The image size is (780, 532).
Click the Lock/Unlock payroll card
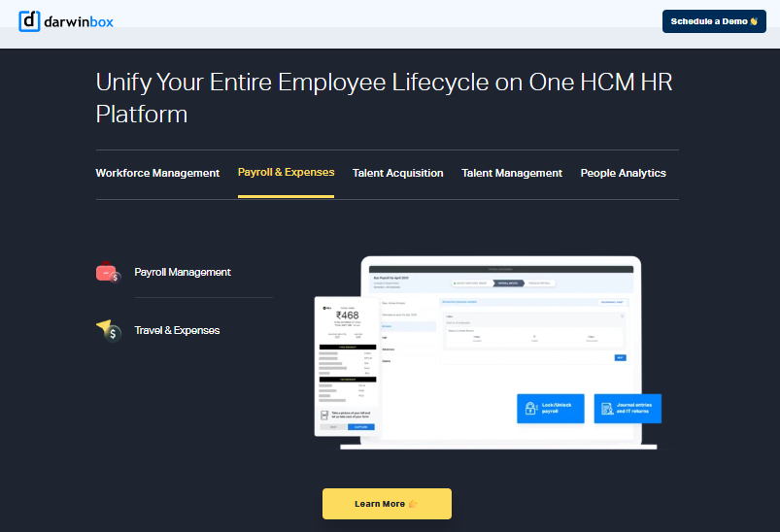coord(551,409)
